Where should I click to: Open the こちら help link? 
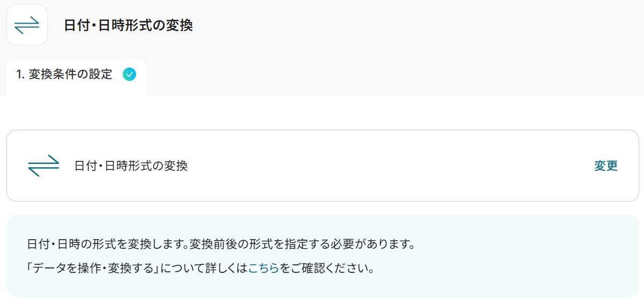[264, 268]
